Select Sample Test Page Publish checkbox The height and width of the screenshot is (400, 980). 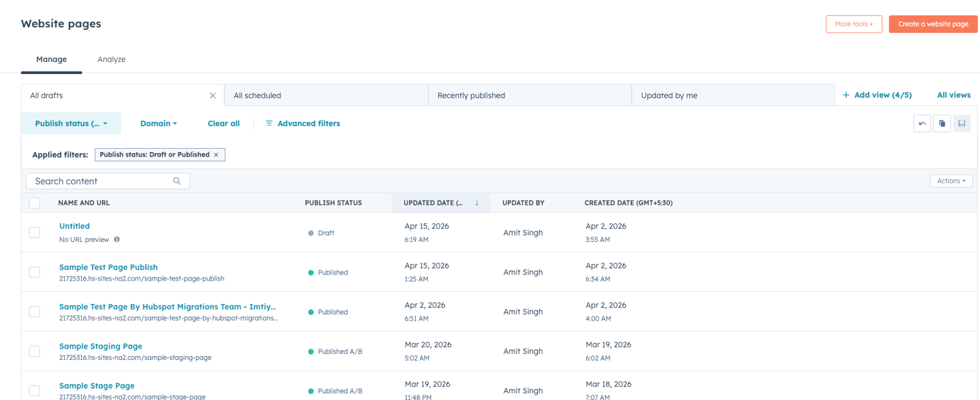point(35,272)
